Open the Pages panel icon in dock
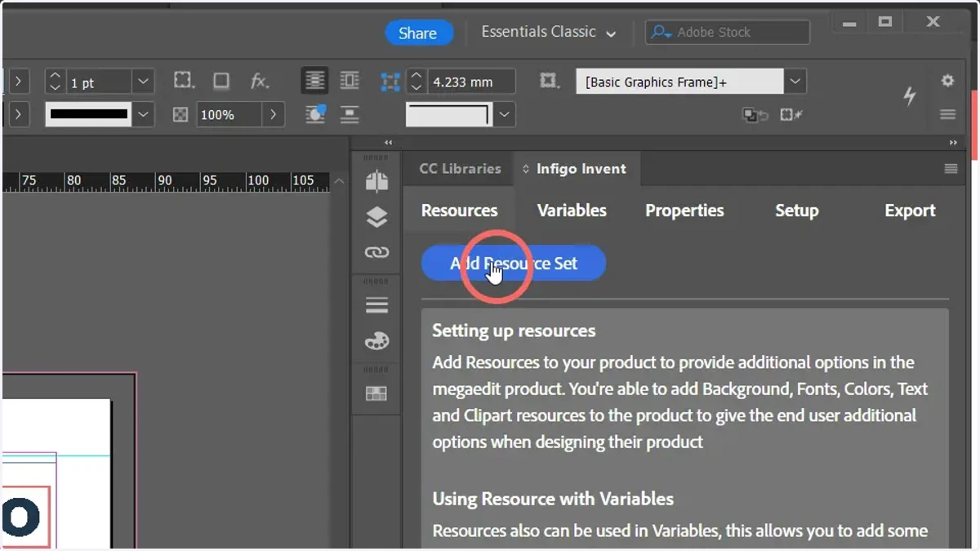Viewport: 980px width, 551px height. pyautogui.click(x=376, y=181)
